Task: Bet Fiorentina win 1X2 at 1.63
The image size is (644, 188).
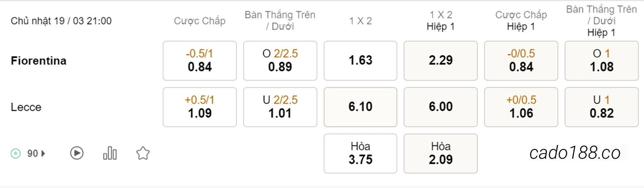Action: [360, 61]
